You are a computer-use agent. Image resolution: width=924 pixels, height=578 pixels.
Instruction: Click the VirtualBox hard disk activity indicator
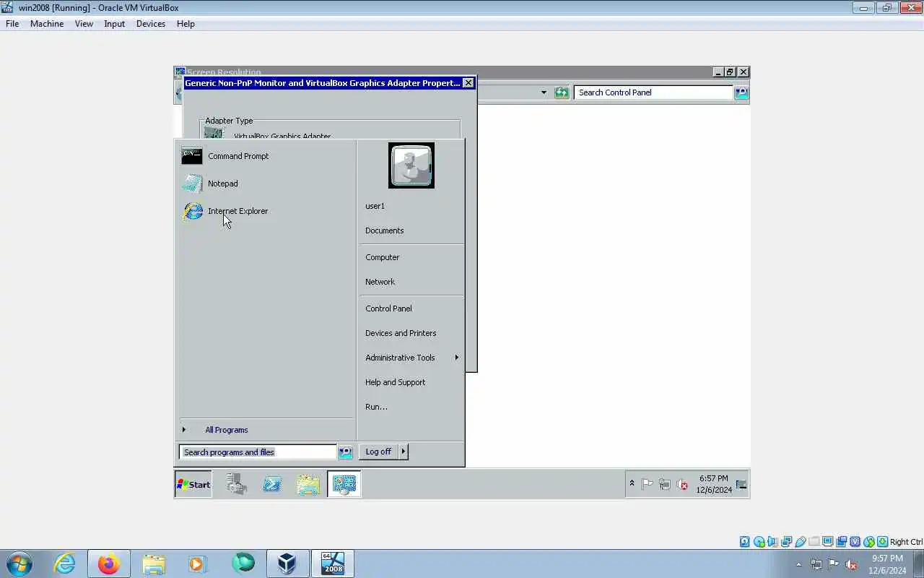745,542
